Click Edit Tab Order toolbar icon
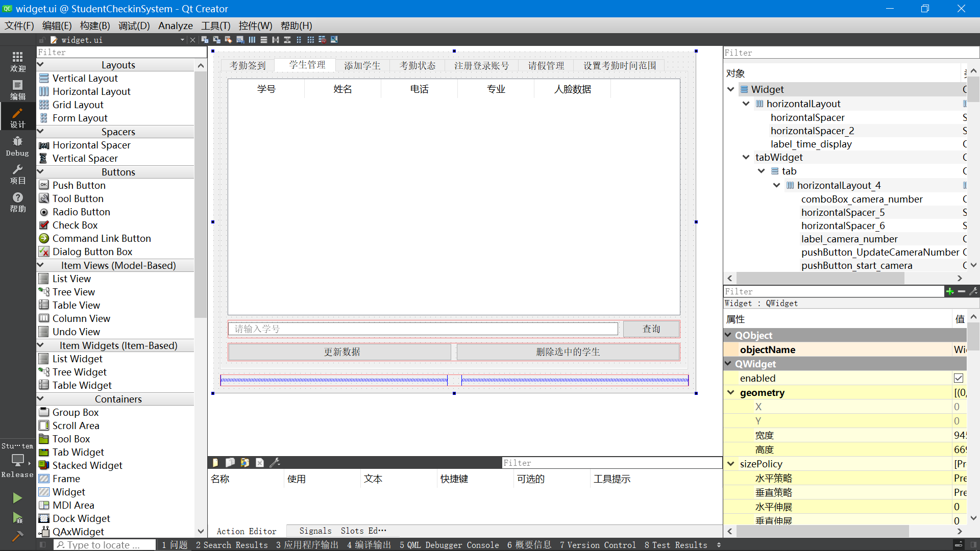The width and height of the screenshot is (980, 551). pyautogui.click(x=240, y=40)
